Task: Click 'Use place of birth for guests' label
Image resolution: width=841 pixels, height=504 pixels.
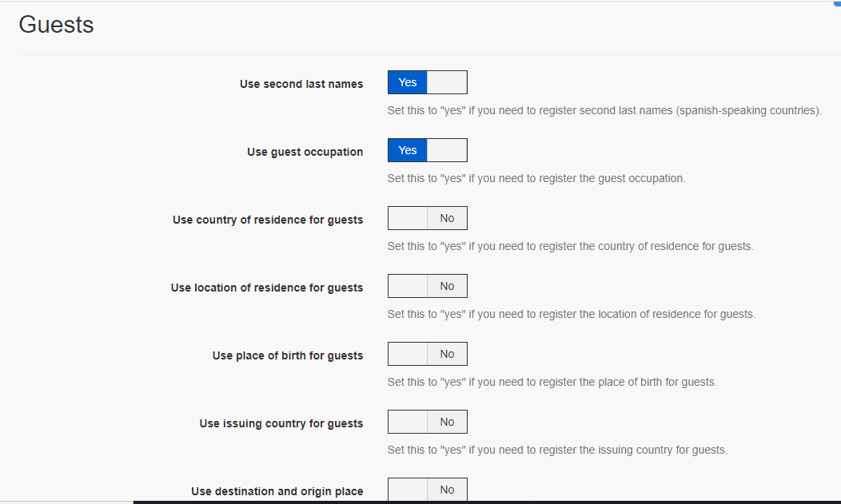Action: (x=287, y=355)
